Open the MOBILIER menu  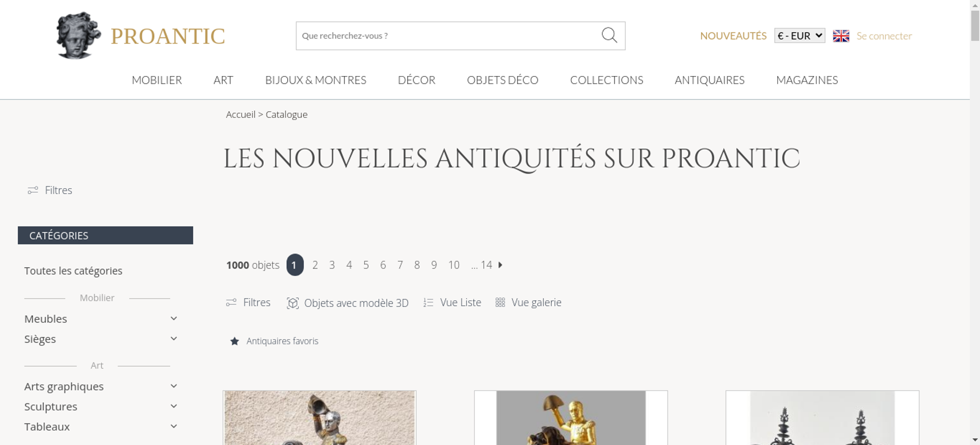(157, 80)
